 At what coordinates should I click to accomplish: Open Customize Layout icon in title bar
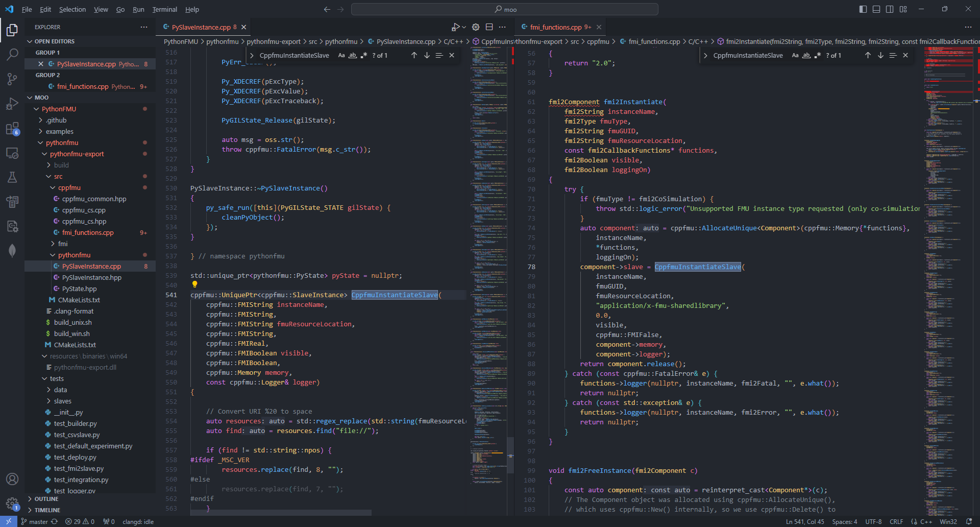903,9
